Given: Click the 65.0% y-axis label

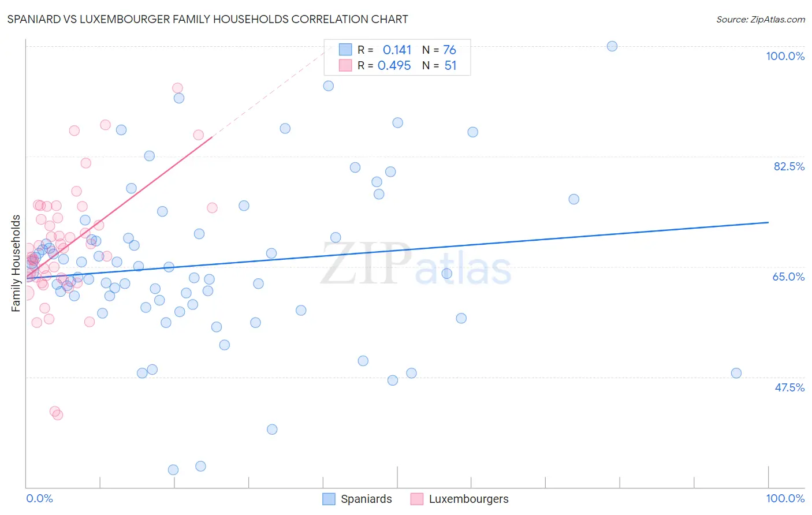Looking at the screenshot, I should [788, 277].
